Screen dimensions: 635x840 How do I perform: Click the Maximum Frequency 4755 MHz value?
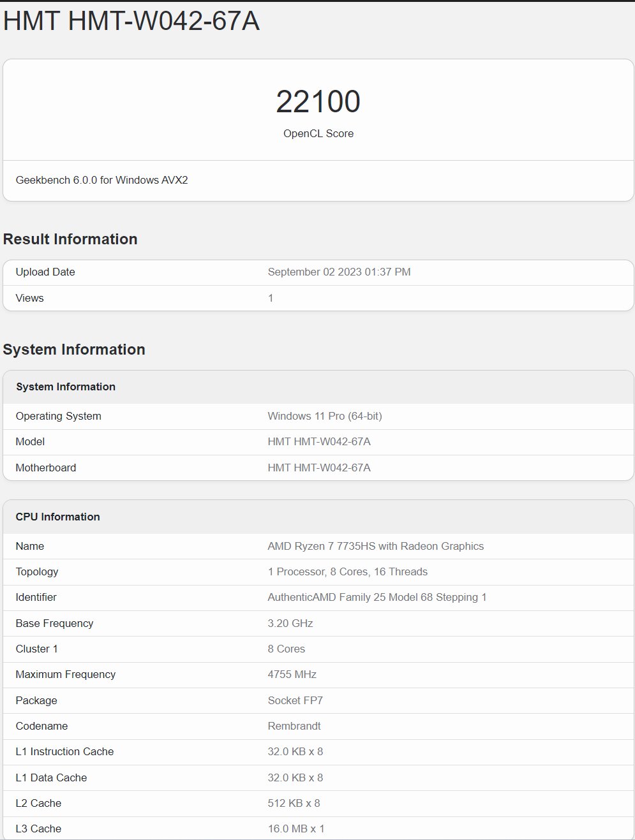click(292, 674)
